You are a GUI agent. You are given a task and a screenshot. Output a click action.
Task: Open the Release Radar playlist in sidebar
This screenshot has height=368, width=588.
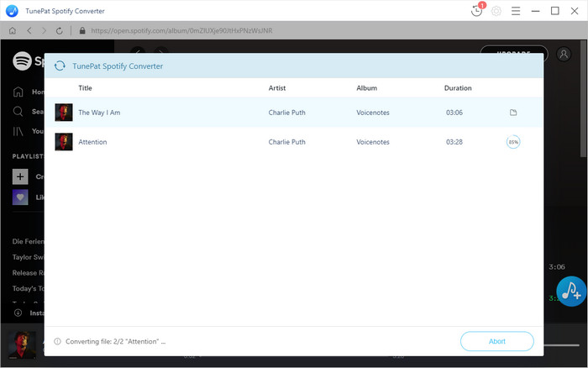click(28, 273)
